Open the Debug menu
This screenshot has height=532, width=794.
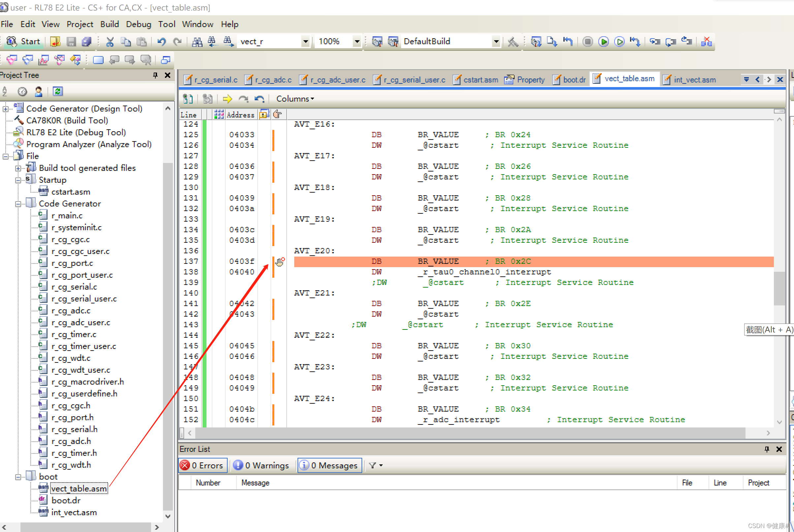click(x=138, y=24)
